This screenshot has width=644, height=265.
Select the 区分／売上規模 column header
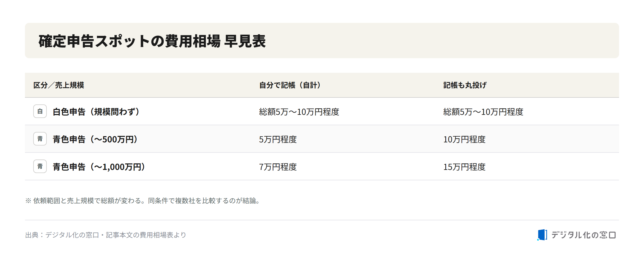coord(59,85)
